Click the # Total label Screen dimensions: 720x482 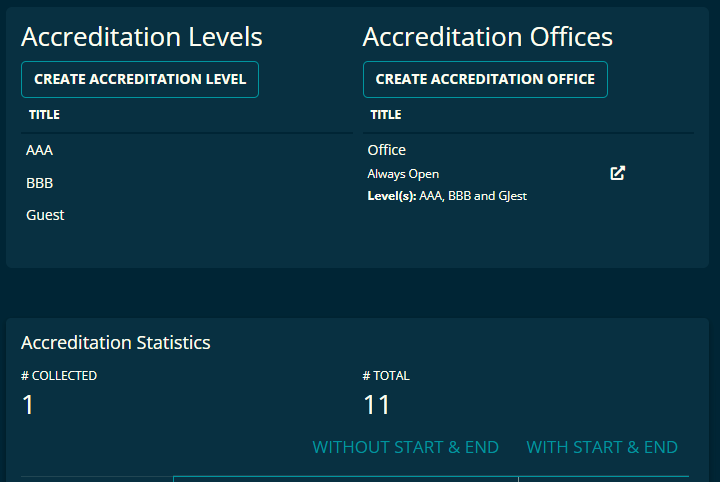tap(386, 376)
